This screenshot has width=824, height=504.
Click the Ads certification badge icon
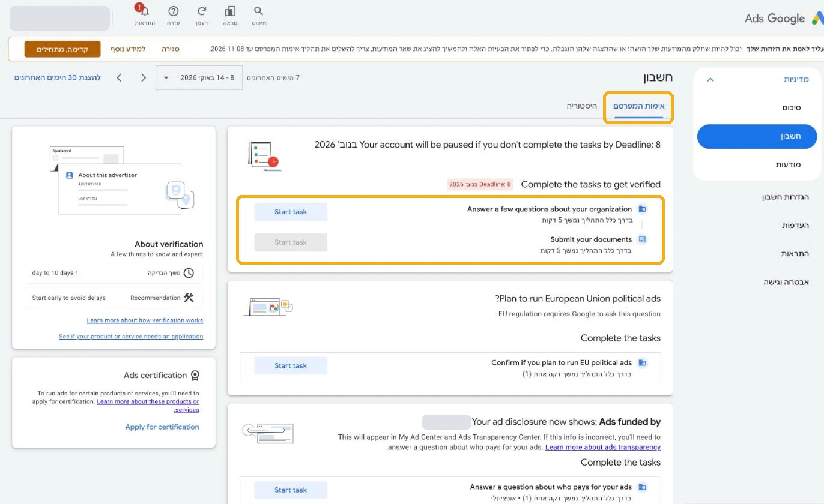195,376
